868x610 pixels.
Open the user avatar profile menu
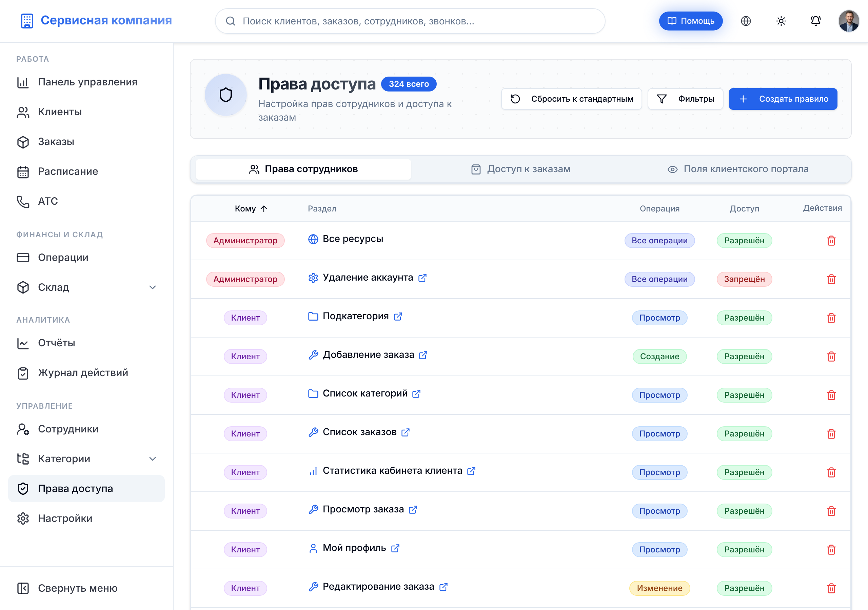(x=849, y=21)
